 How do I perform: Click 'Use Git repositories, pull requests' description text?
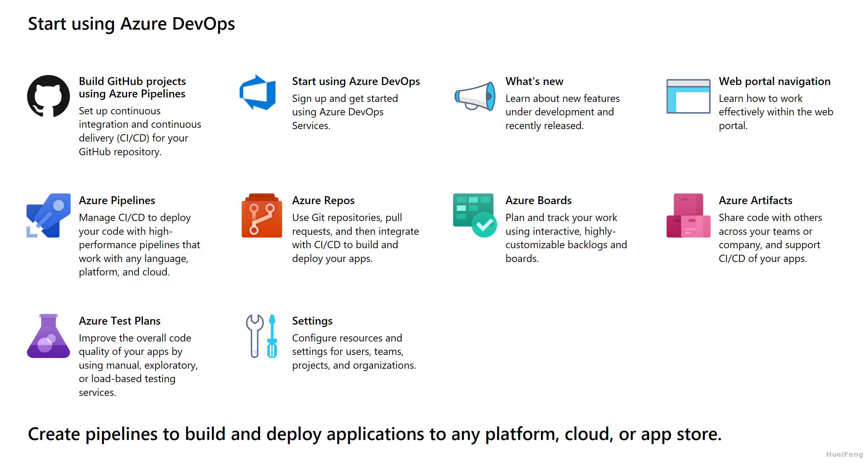356,238
